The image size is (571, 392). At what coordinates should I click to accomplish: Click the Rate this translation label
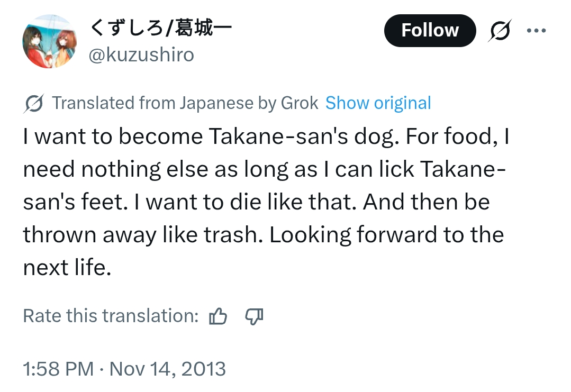(x=111, y=316)
